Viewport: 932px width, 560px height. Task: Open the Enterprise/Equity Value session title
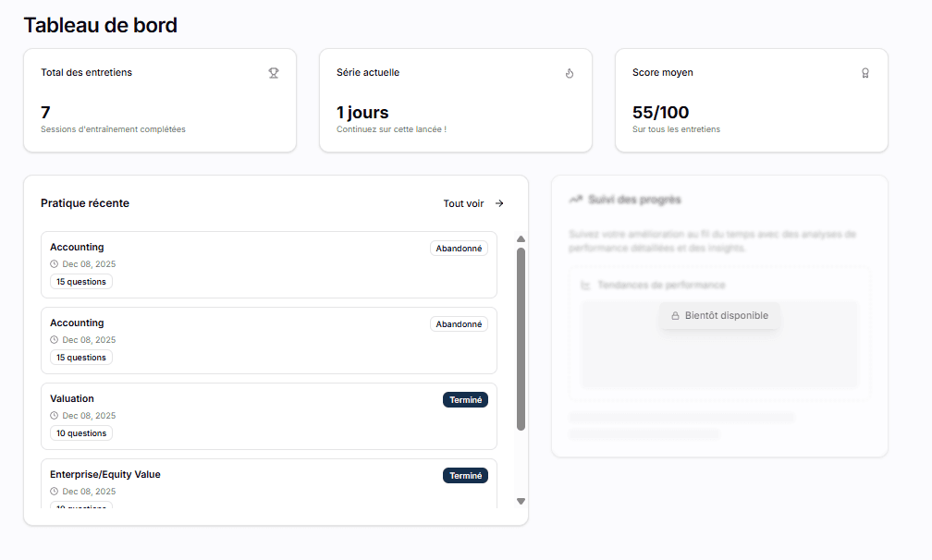click(105, 475)
